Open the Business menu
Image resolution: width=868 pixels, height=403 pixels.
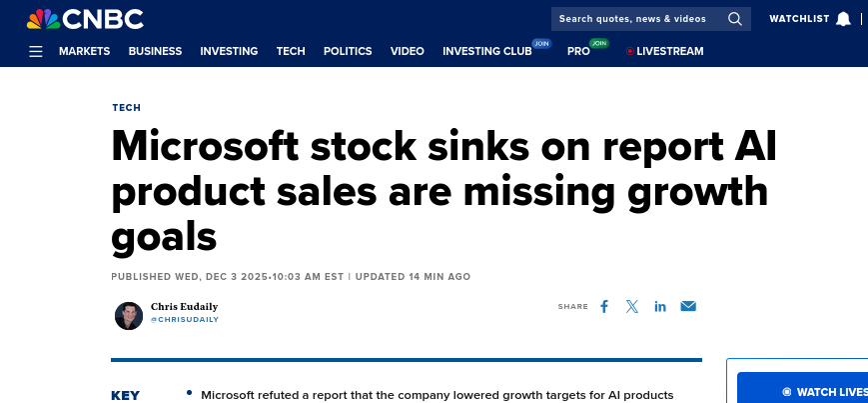155,51
